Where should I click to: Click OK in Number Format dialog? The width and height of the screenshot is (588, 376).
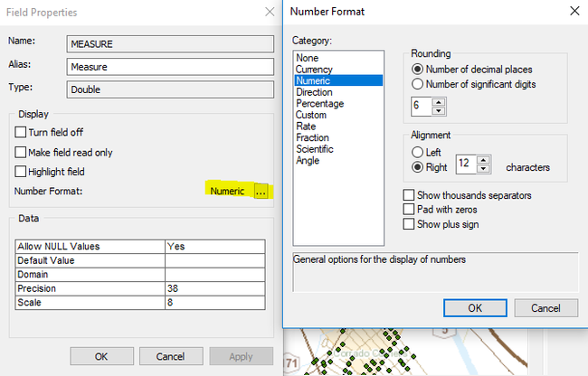click(x=475, y=308)
